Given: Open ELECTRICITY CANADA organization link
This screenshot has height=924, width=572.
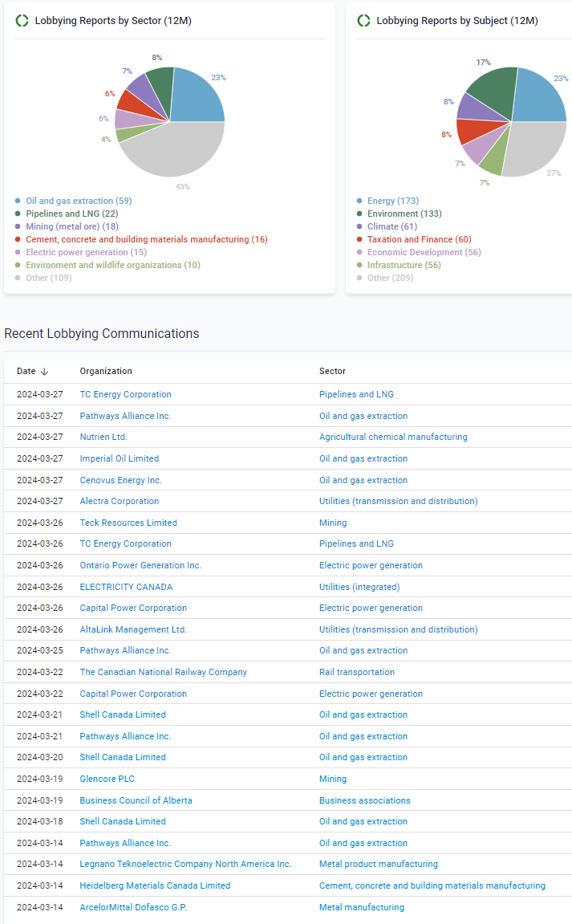Looking at the screenshot, I should (126, 587).
